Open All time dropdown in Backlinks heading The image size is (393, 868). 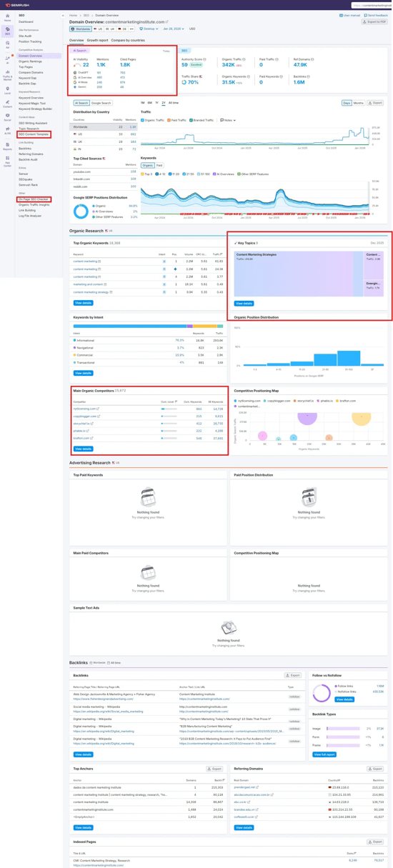point(114,662)
